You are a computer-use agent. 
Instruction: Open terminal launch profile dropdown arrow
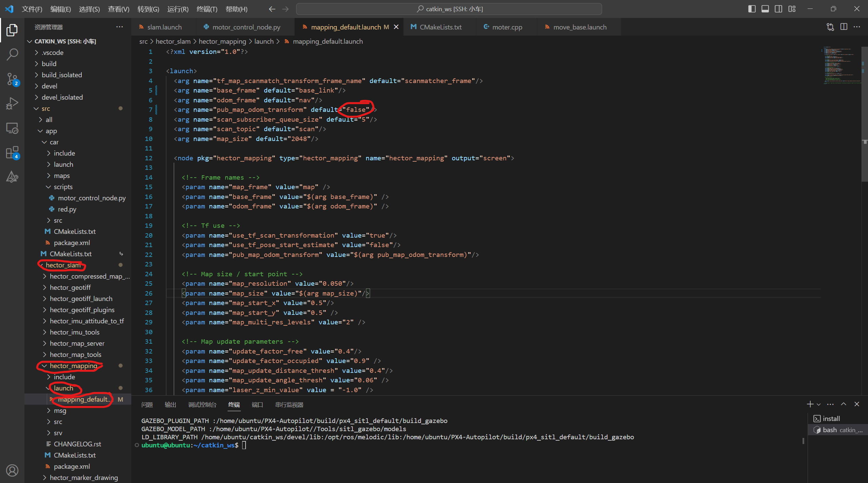[x=818, y=404]
